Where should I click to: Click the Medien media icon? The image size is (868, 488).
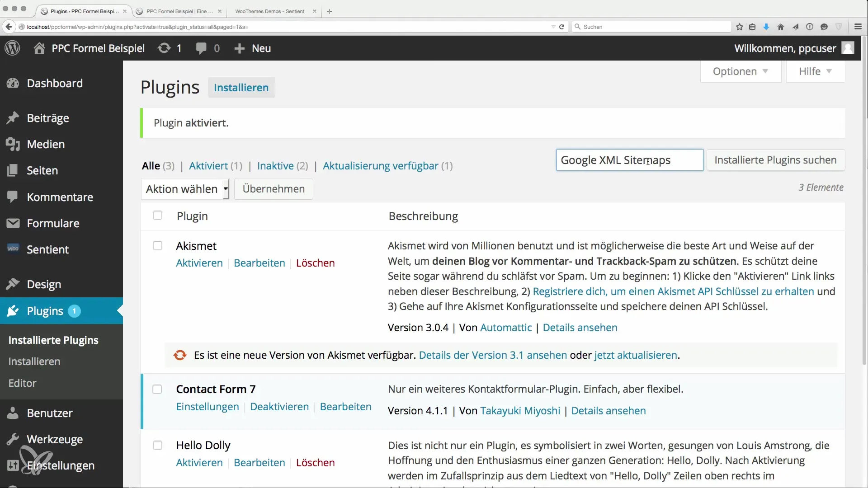pyautogui.click(x=13, y=144)
